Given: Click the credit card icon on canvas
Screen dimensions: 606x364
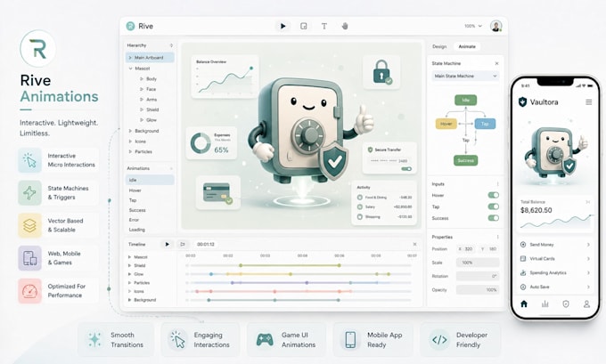Looking at the screenshot, I should 217,193.
